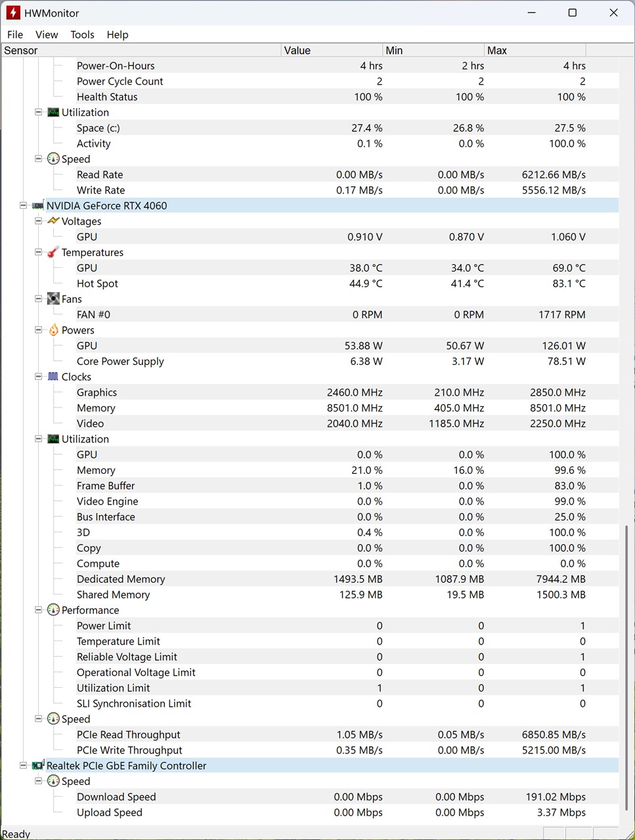This screenshot has width=635, height=840.
Task: Click the Performance gauge icon
Action: (53, 610)
